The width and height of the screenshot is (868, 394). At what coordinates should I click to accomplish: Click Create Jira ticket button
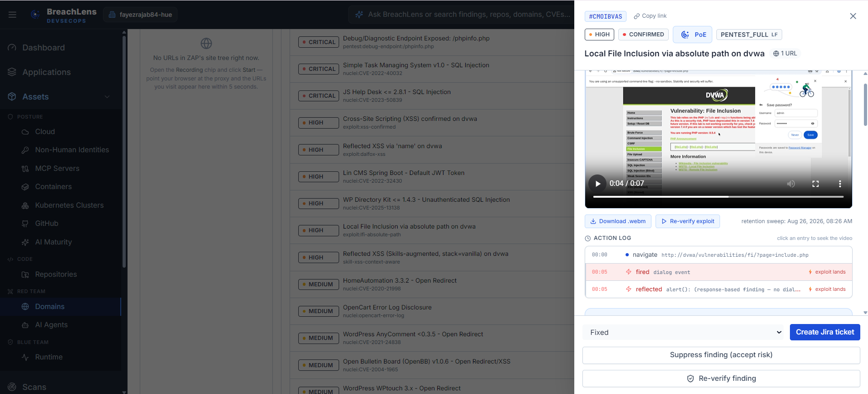coord(825,332)
